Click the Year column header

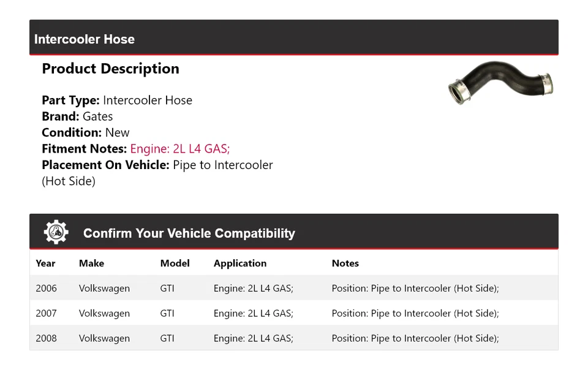tap(45, 263)
